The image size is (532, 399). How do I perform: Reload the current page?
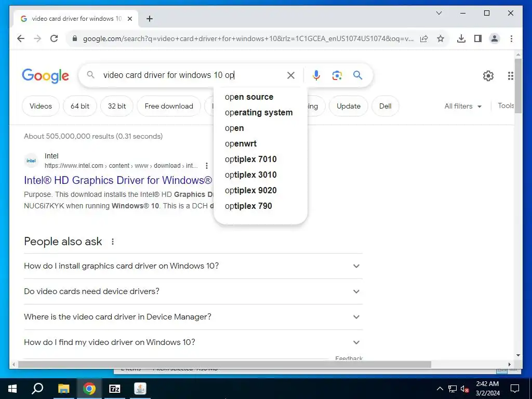click(x=54, y=38)
